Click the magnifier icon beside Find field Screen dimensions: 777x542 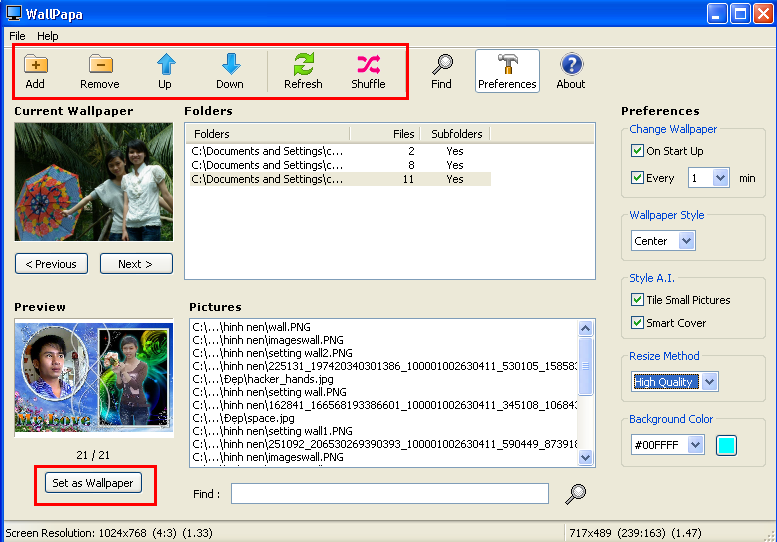point(575,494)
